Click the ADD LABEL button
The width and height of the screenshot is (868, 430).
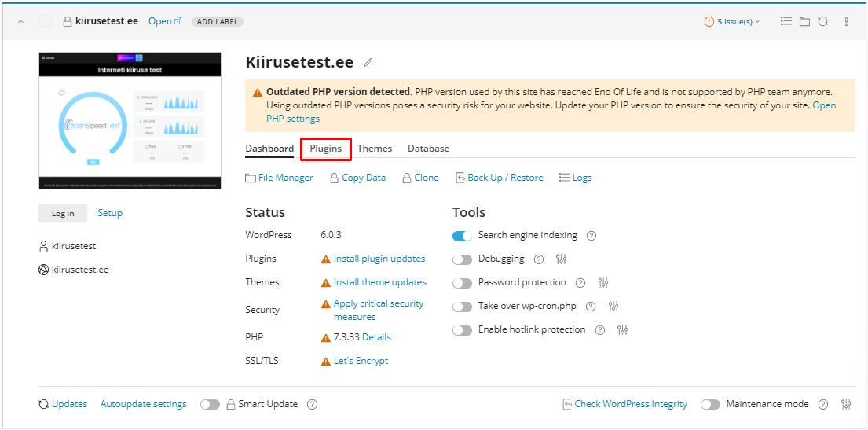tap(218, 21)
